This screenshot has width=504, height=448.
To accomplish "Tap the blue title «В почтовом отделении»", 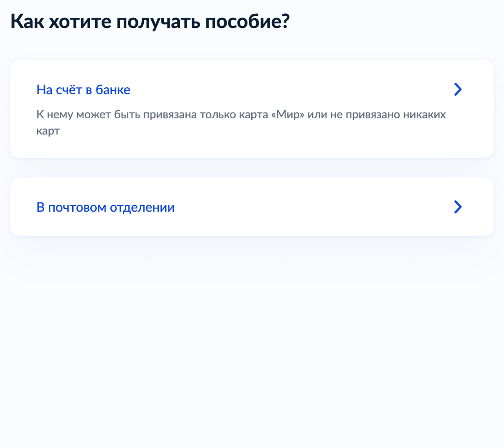I will 105,207.
